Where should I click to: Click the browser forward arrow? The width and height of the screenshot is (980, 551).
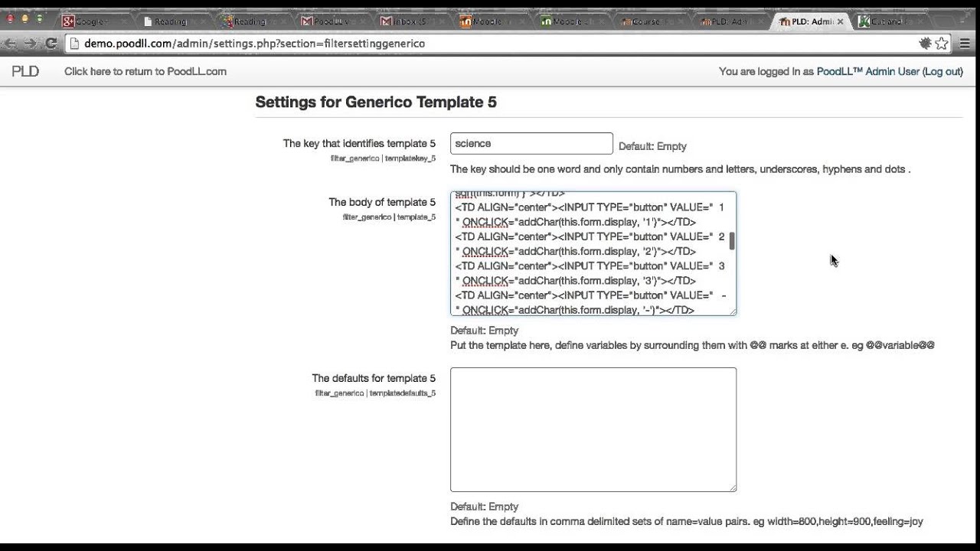pos(30,44)
